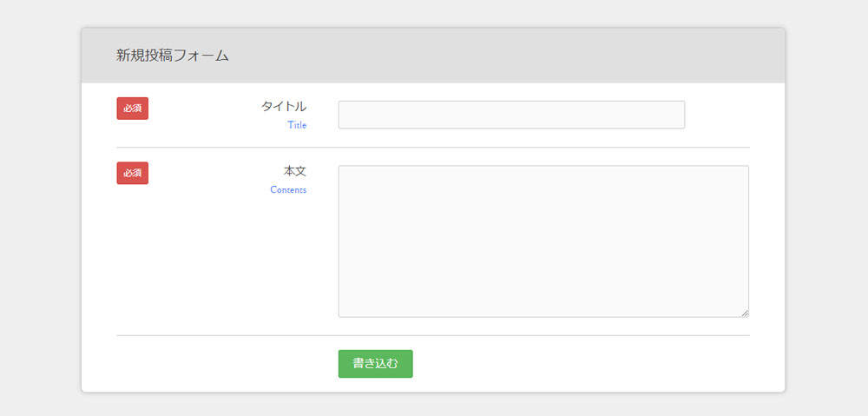Click the タイトル text input field
The image size is (868, 416).
coord(511,115)
